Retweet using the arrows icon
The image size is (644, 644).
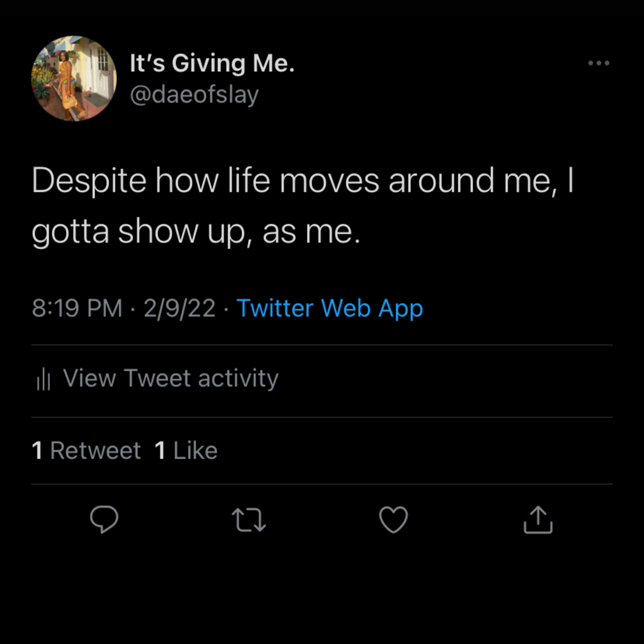[x=249, y=520]
